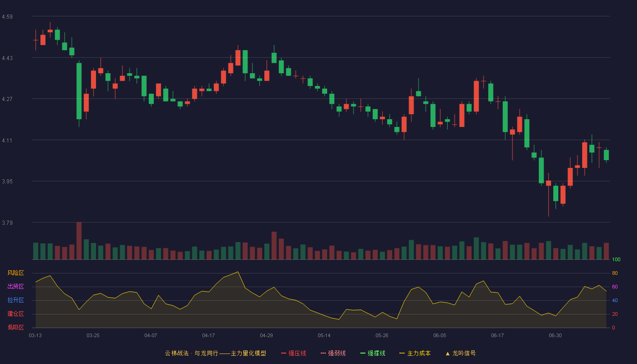This screenshot has height=364, width=637.
Task: Click the 60 indicator scale value
Action: pyautogui.click(x=615, y=287)
